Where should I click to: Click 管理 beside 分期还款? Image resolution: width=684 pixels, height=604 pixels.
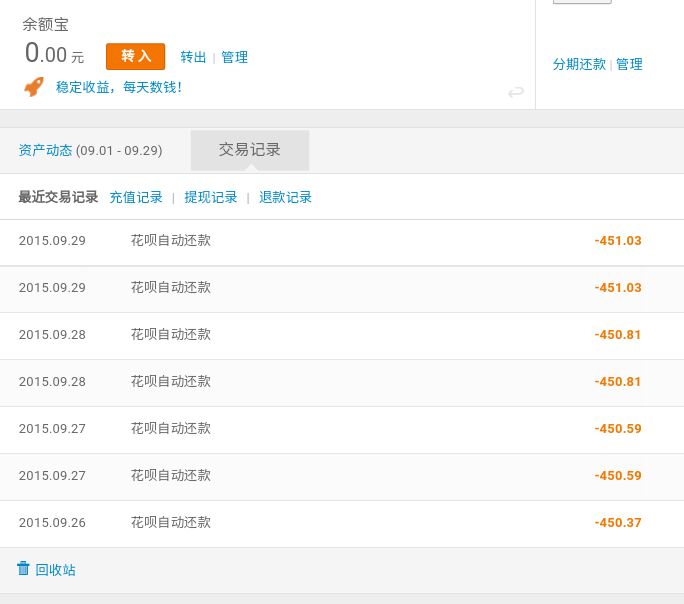click(x=629, y=64)
